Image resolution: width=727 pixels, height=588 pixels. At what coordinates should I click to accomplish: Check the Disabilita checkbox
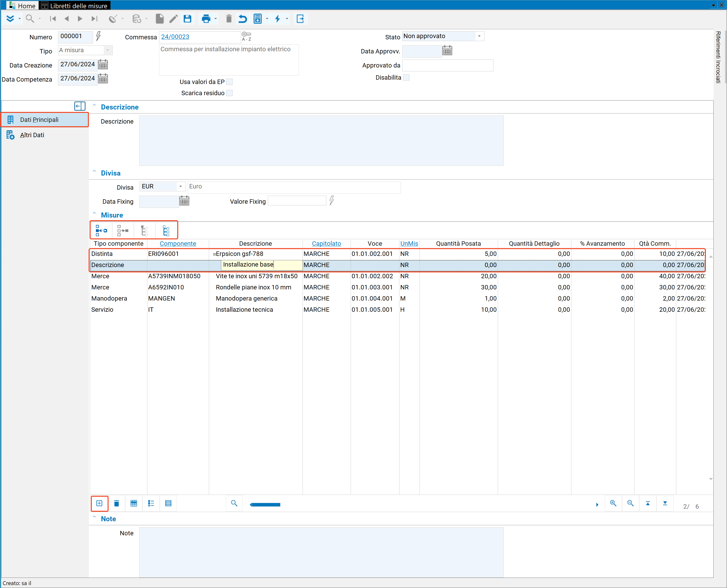pyautogui.click(x=406, y=77)
